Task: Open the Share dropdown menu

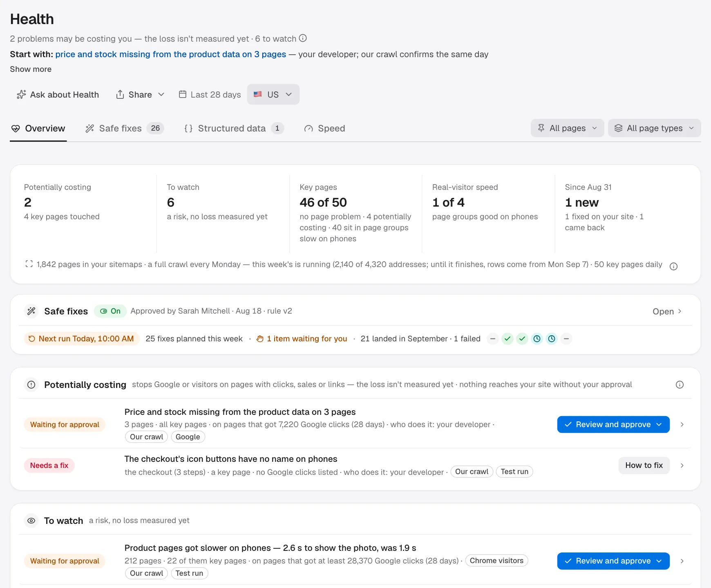Action: pyautogui.click(x=140, y=94)
